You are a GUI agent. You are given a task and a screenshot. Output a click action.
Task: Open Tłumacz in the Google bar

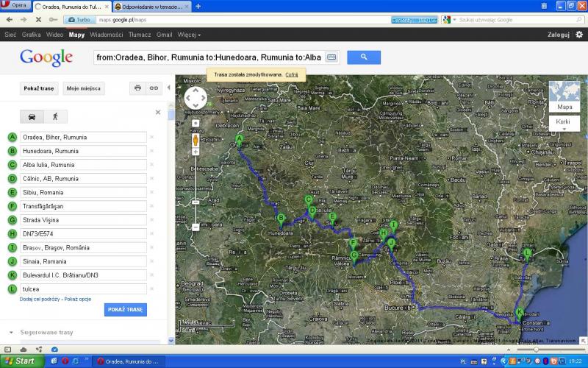click(139, 35)
